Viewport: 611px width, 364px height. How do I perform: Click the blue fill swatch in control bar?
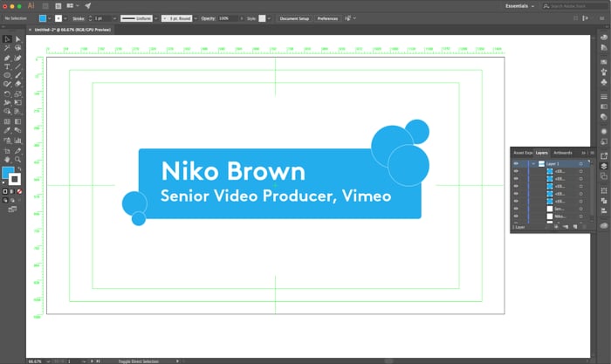pos(43,18)
